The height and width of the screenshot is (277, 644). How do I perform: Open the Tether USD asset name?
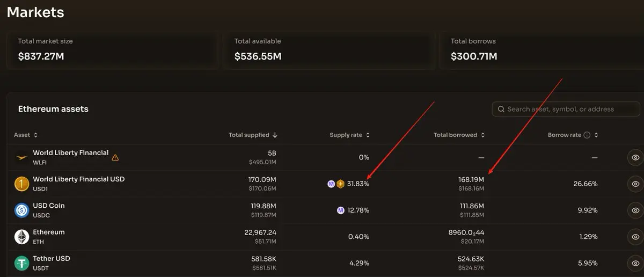click(x=52, y=258)
